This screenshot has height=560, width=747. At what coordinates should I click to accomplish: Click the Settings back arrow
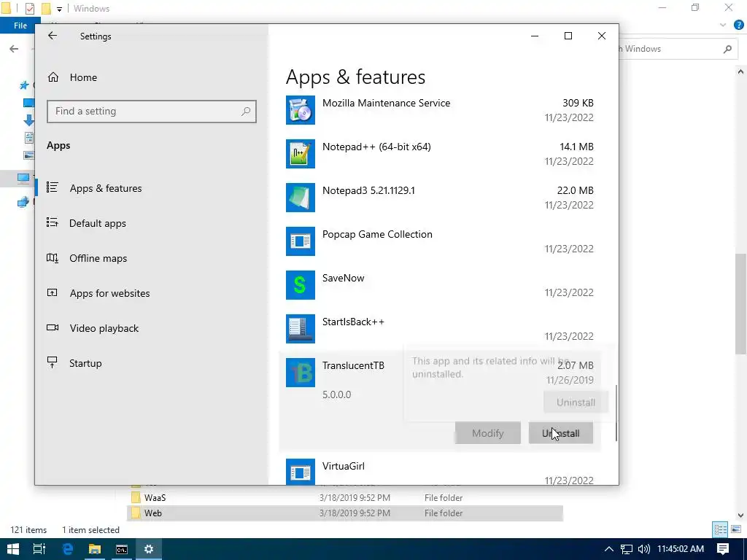[x=53, y=36]
